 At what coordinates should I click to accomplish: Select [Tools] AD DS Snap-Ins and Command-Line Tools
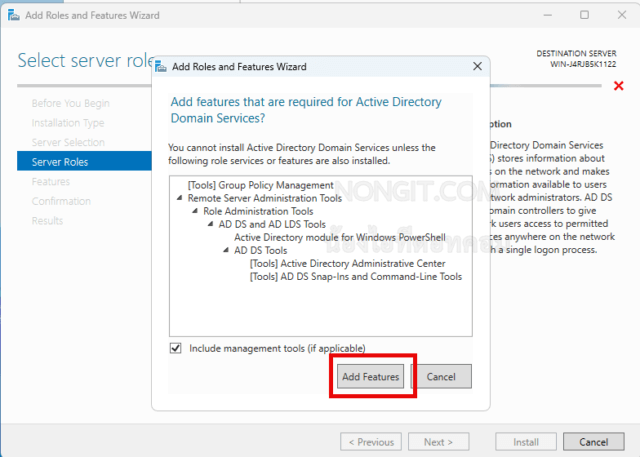(356, 276)
